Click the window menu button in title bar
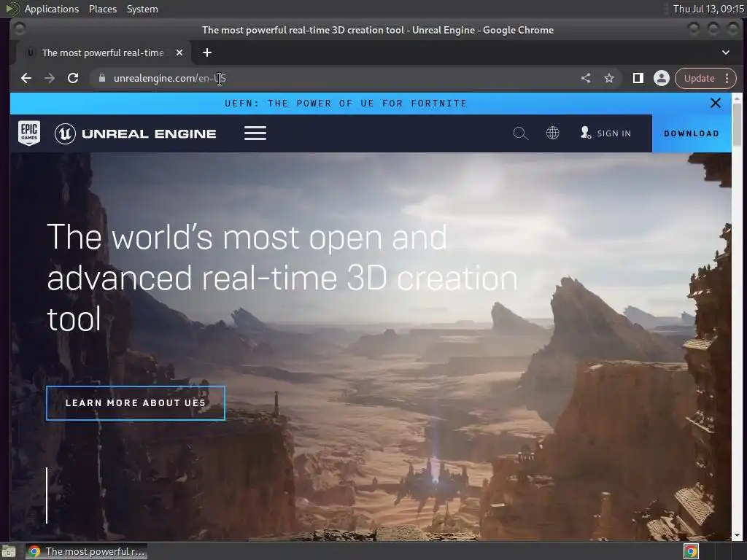Viewport: 747px width, 560px height. (x=20, y=29)
